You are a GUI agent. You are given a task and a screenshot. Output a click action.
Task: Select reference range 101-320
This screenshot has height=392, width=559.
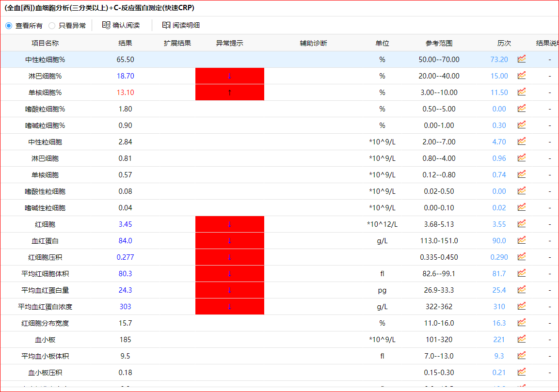click(439, 340)
